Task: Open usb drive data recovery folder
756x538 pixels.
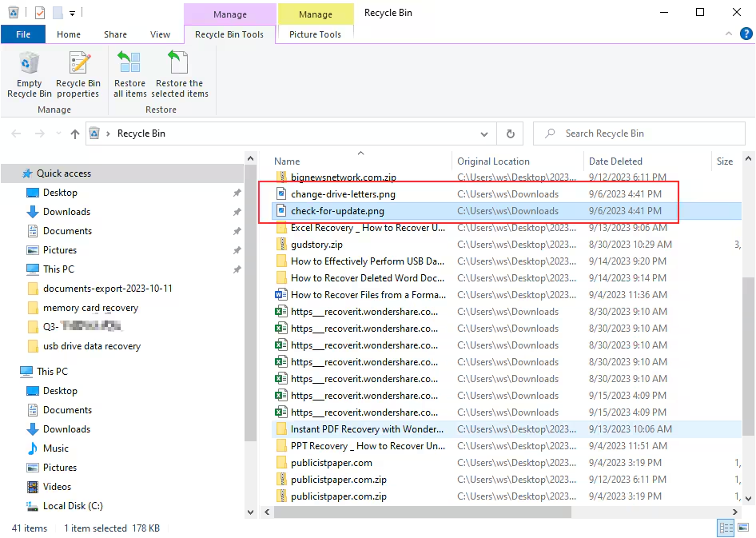Action: (x=92, y=346)
